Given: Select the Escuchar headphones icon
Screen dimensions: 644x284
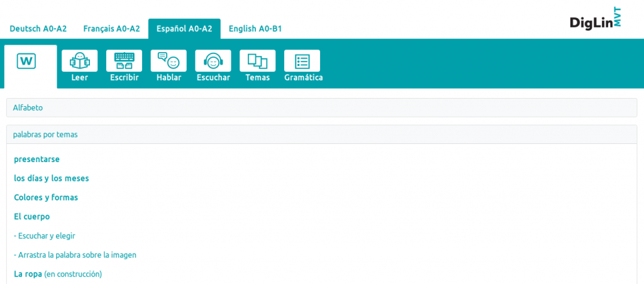Looking at the screenshot, I should coord(213,62).
